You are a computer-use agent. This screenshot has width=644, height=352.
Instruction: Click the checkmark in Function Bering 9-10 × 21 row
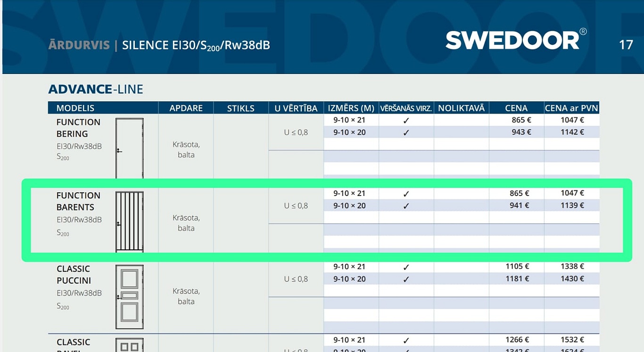tap(406, 120)
